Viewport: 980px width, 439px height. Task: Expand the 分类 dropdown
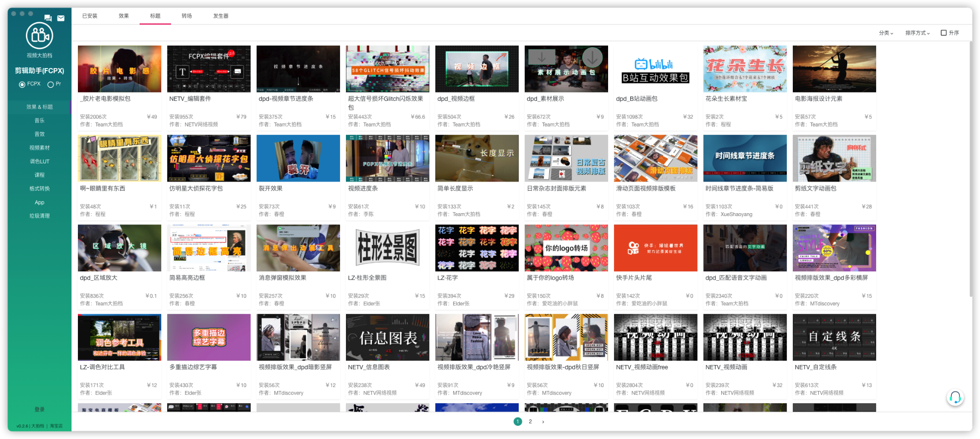tap(886, 33)
